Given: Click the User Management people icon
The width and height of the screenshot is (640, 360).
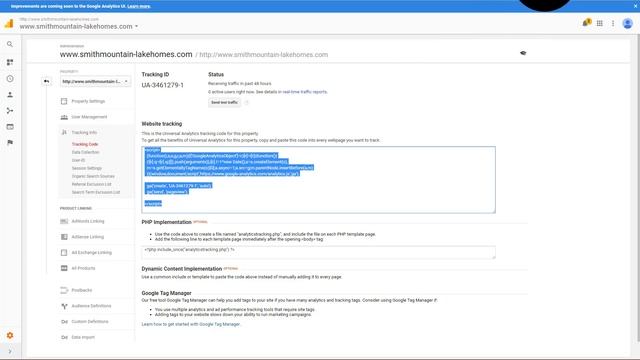Looking at the screenshot, I should point(64,117).
